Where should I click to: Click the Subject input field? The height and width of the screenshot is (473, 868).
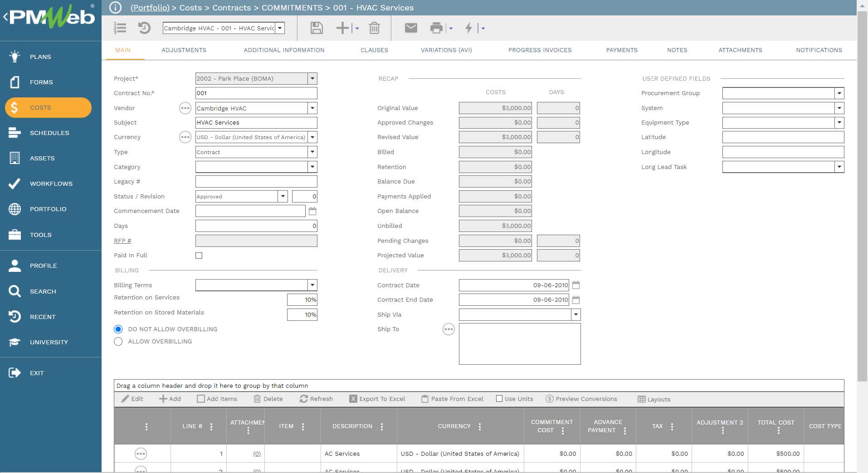point(256,122)
